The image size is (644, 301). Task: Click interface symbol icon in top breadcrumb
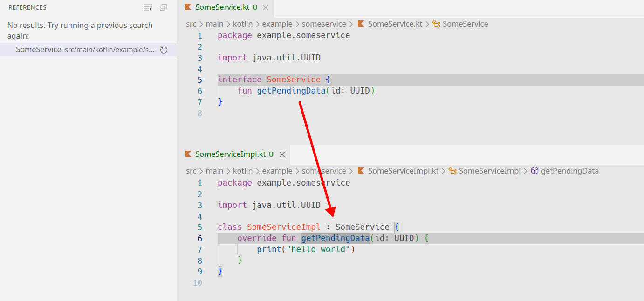point(436,24)
